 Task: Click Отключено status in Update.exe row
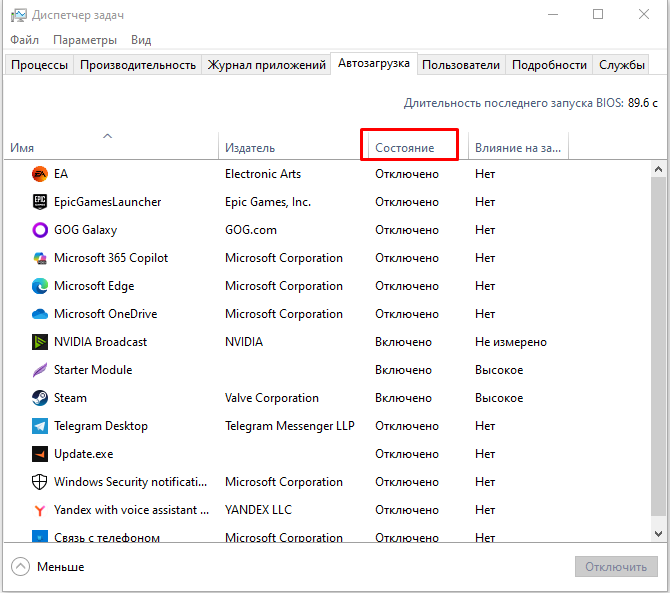pos(407,454)
